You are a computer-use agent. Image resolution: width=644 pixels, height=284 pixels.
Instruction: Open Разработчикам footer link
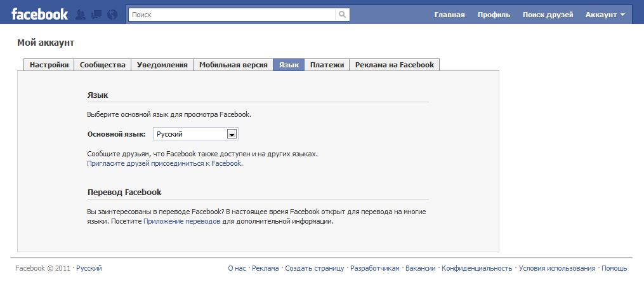[x=374, y=268]
